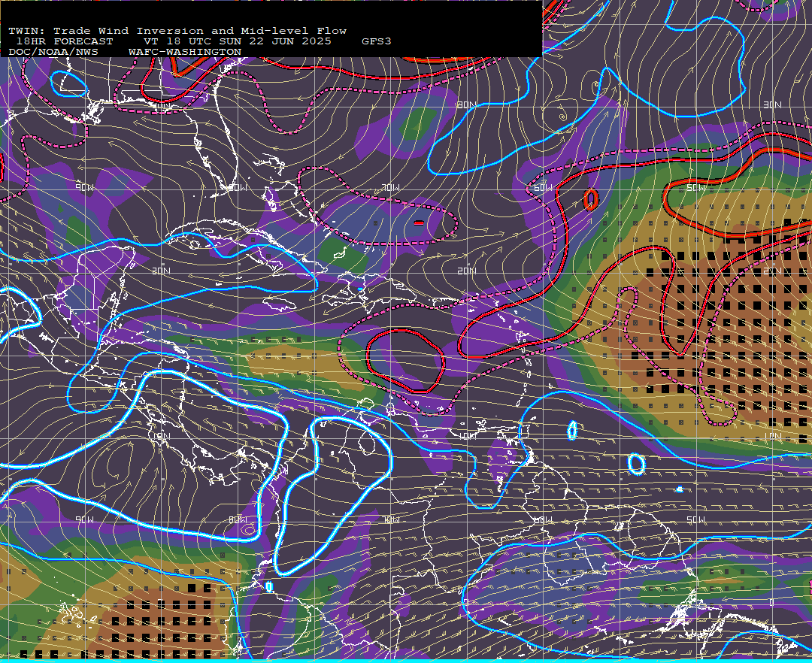812x663 pixels.
Task: Click the 'WAFC-WASHINGTON' header label
Action: 184,53
